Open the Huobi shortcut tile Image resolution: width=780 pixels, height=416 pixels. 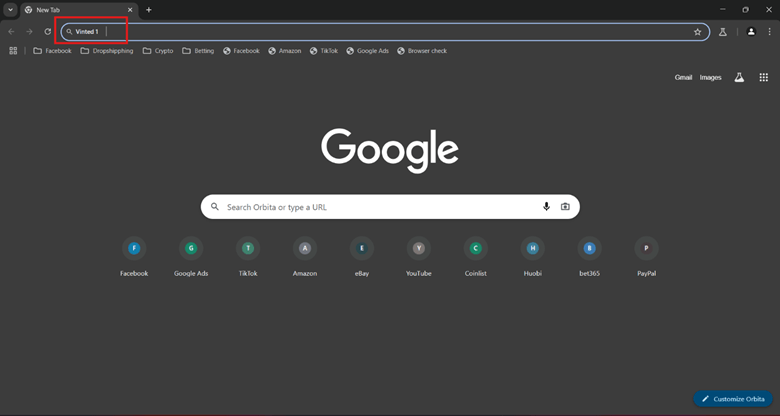(x=533, y=256)
